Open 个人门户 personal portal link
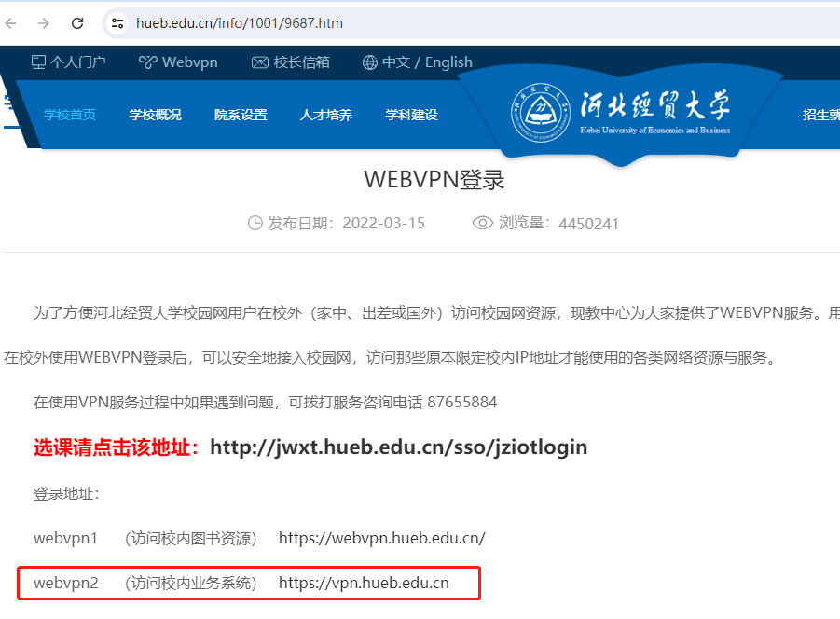840x619 pixels. pyautogui.click(x=68, y=62)
